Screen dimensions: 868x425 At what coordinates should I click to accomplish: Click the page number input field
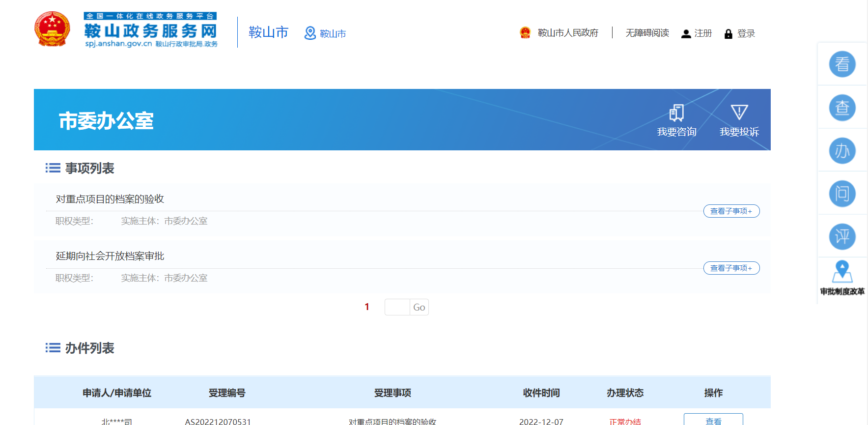(x=397, y=307)
